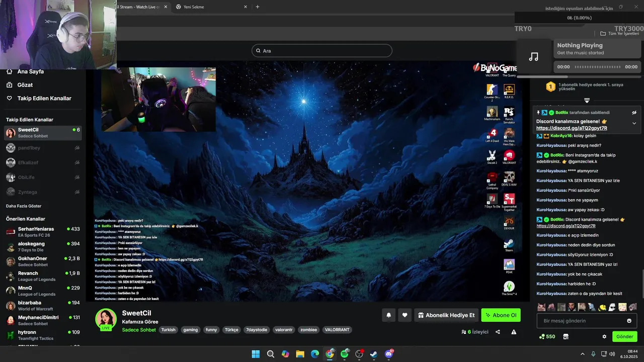
Task: Click the Sadece Sohbet category link
Action: [x=139, y=330]
